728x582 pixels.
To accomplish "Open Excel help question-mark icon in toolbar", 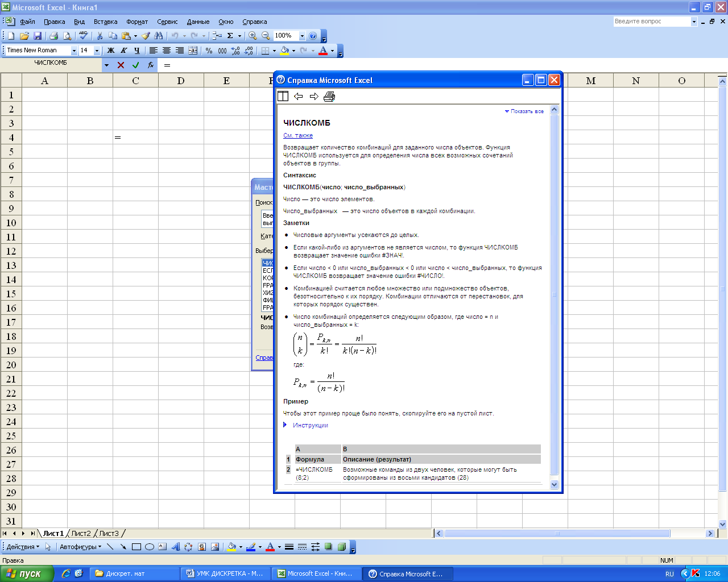I will point(313,36).
